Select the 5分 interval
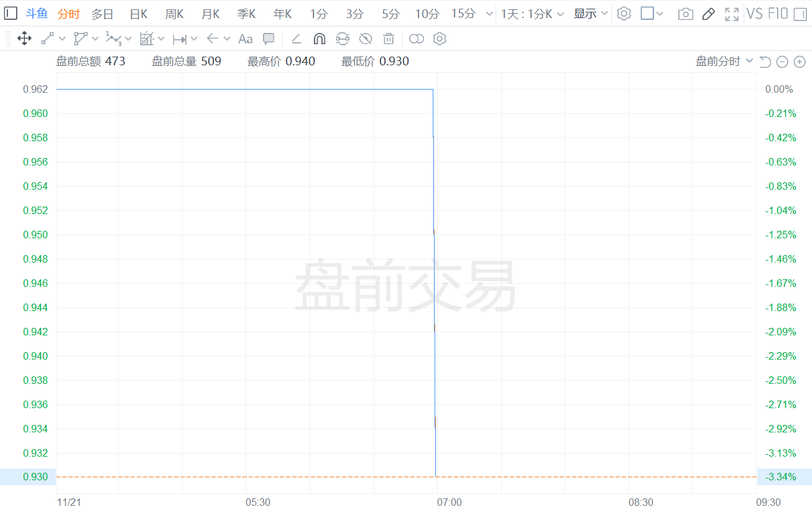Screen dimensions: 812x517 (x=391, y=14)
